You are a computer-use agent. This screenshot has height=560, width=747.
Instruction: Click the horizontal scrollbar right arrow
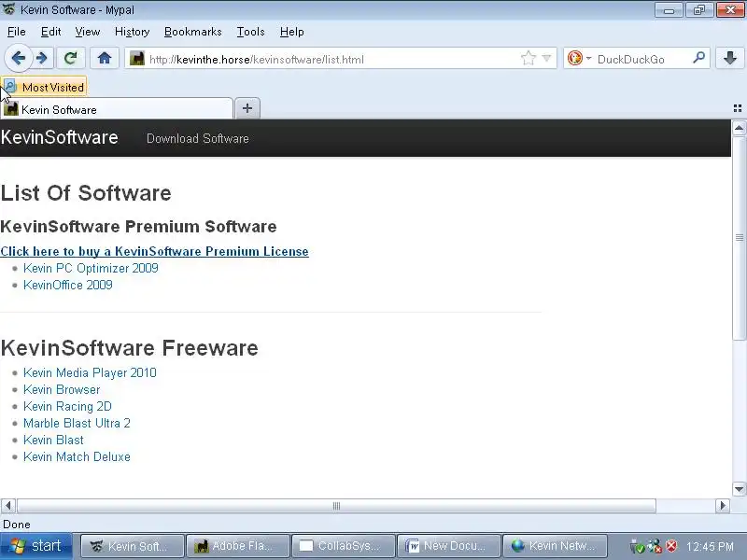pos(723,505)
